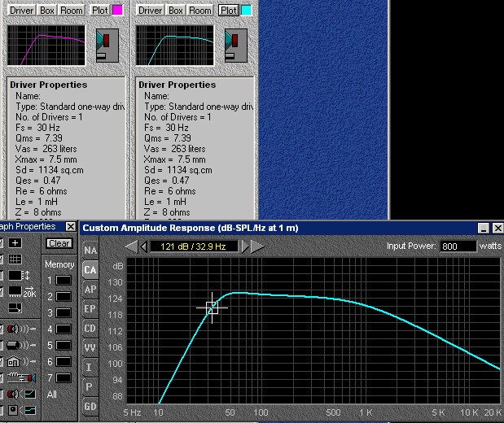Toggle Plot button of the cyan design

pos(228,11)
